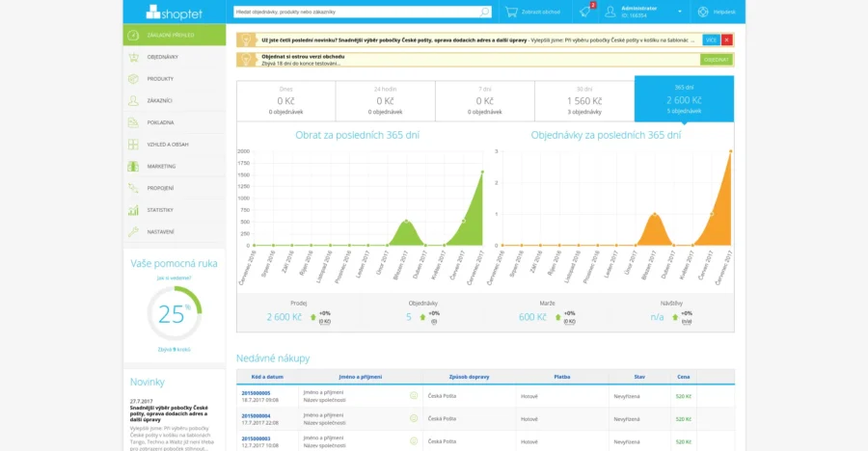Screen dimensions: 868x451
Task: Open Nastavení menu item
Action: (175, 232)
